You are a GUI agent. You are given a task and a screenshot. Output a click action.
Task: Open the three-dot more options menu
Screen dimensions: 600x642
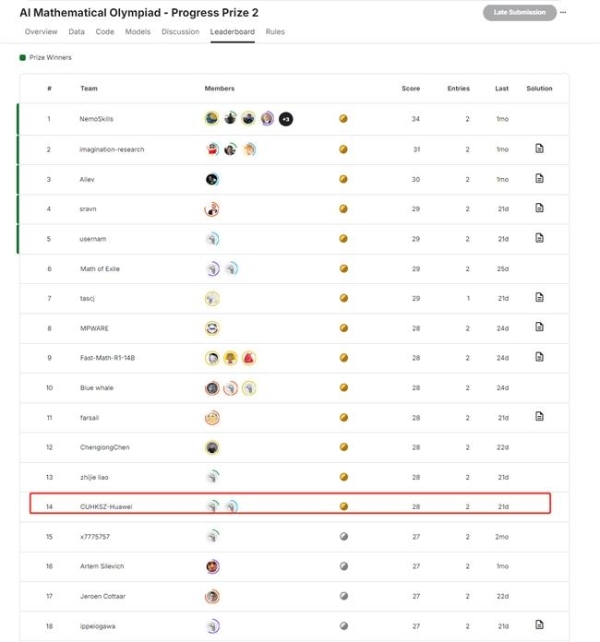[x=563, y=12]
